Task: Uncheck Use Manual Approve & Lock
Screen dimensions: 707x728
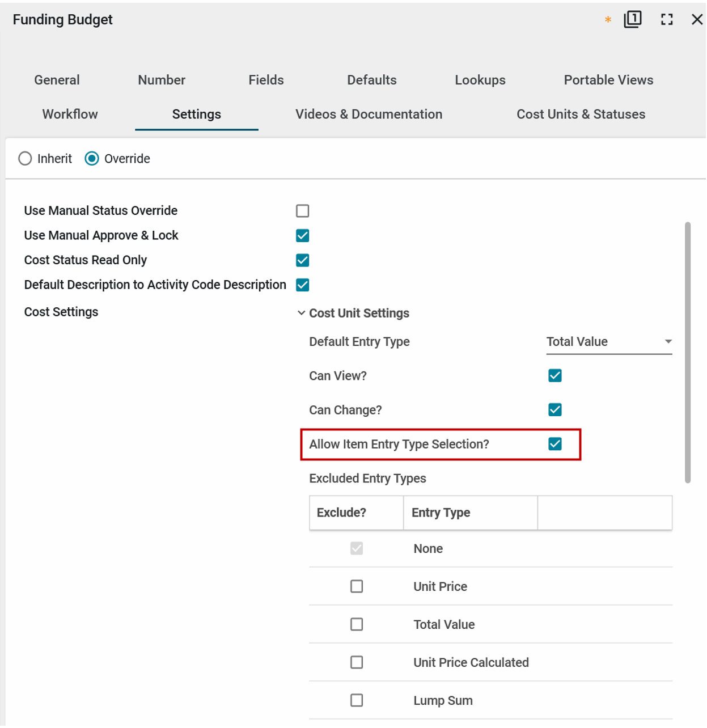Action: pyautogui.click(x=303, y=236)
